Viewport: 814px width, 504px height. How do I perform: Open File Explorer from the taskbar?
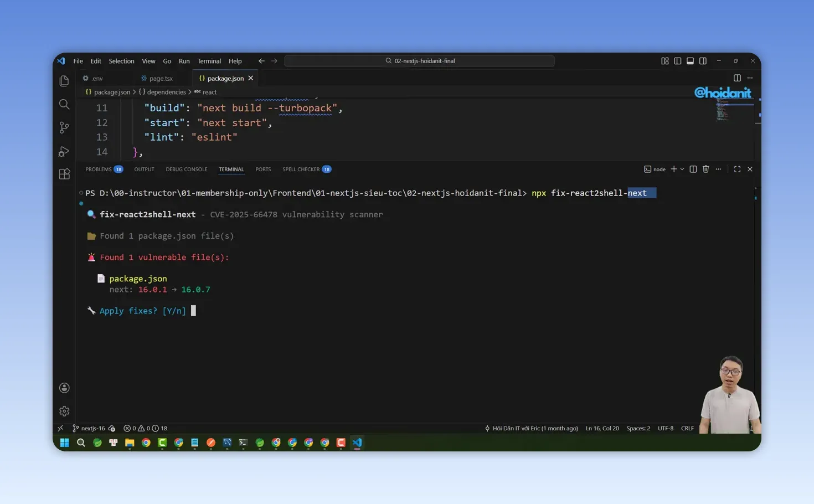(x=130, y=443)
